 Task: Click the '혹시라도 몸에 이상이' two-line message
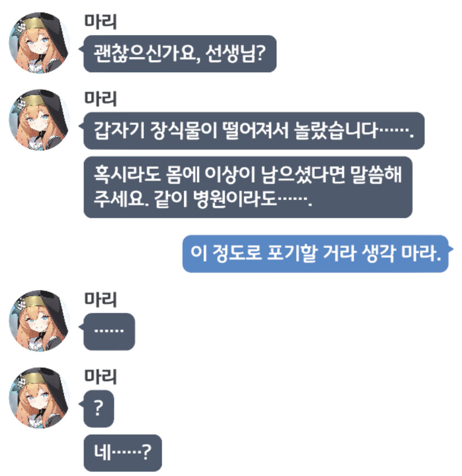pyautogui.click(x=248, y=187)
